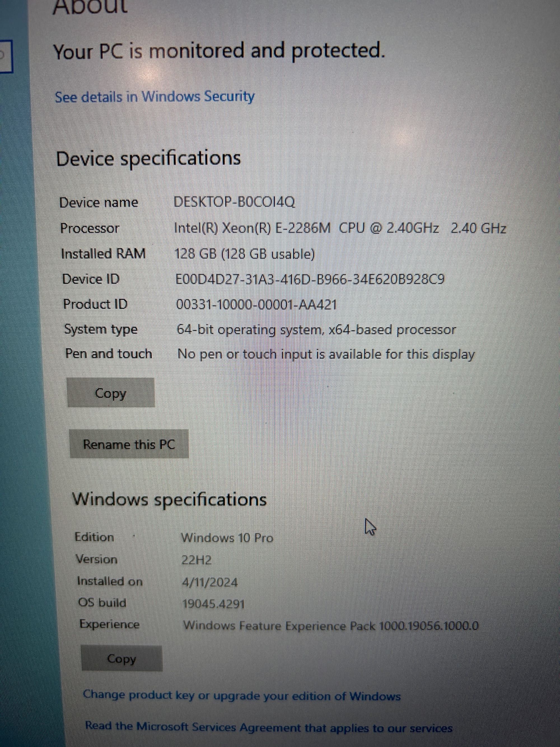This screenshot has height=747, width=560.
Task: Select edition value Windows 10 Pro
Action: pos(227,537)
